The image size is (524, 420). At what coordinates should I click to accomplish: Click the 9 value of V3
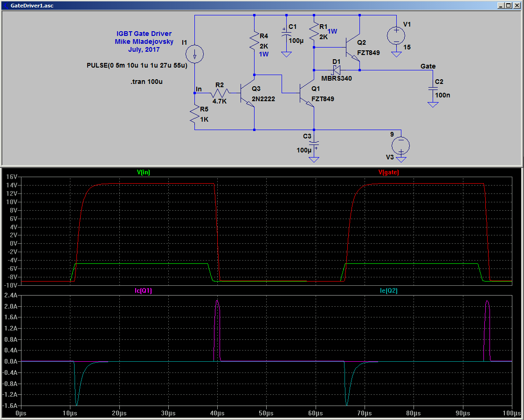pyautogui.click(x=392, y=134)
